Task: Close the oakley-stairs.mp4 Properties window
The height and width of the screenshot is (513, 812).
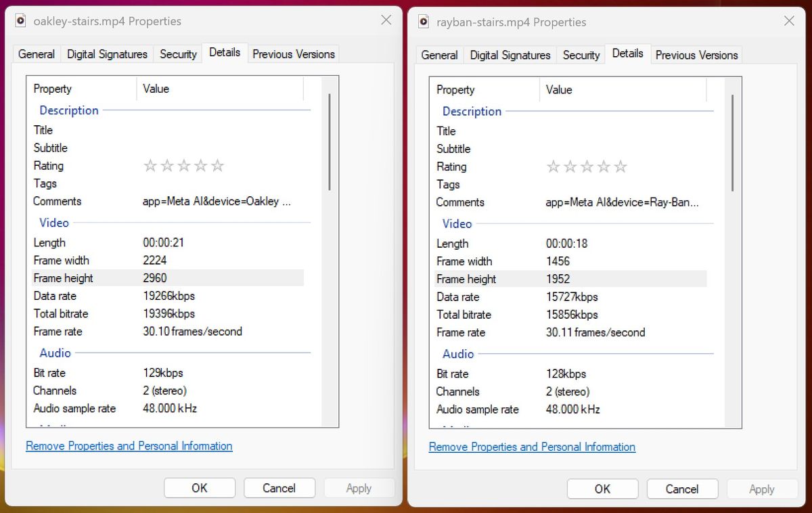Action: coord(386,20)
